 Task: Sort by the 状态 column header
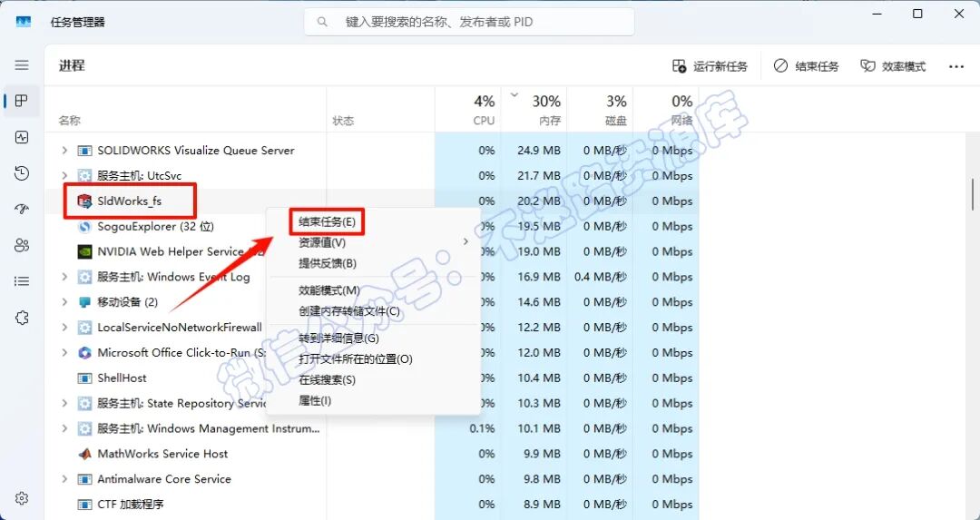coord(380,110)
